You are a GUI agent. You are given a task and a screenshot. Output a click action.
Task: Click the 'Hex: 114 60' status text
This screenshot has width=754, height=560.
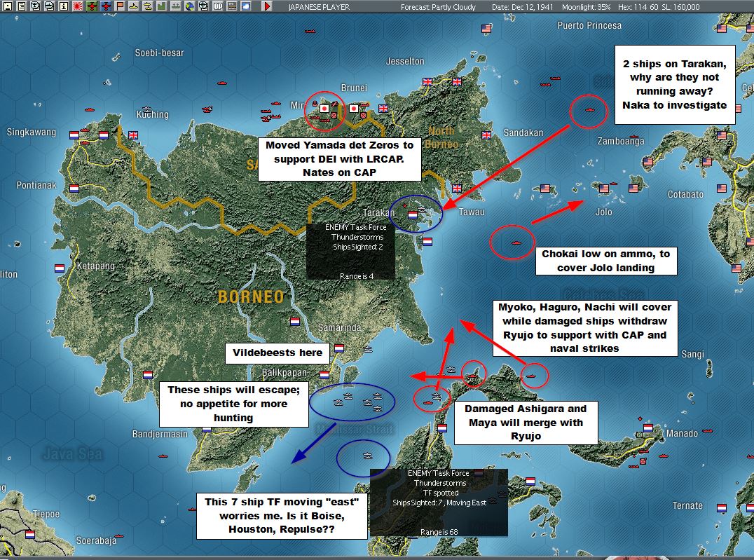coord(638,7)
